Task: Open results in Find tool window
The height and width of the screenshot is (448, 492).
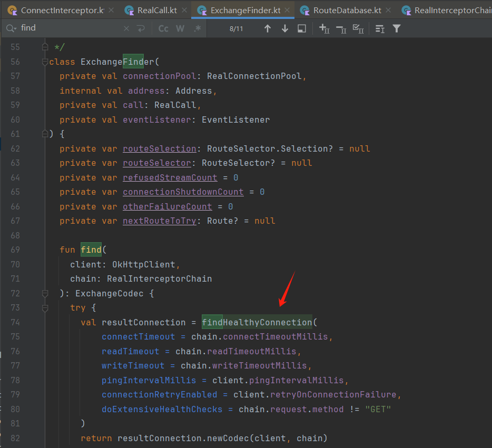Action: pos(302,28)
